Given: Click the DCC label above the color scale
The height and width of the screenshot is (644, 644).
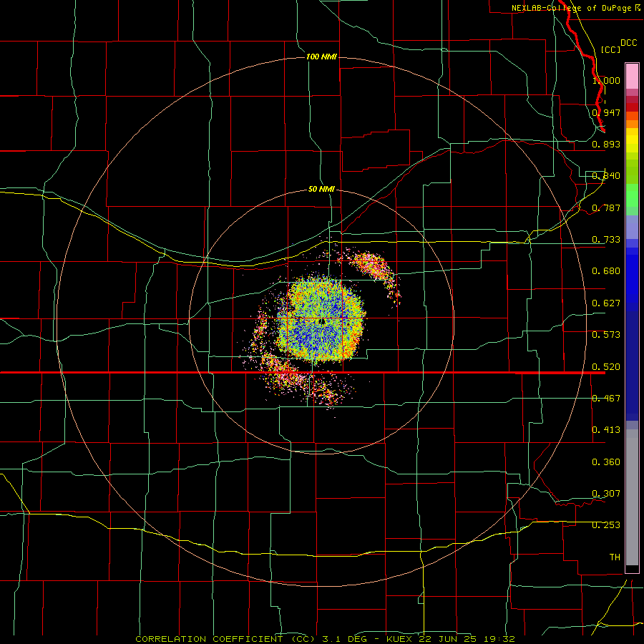Looking at the screenshot, I should click(x=628, y=43).
